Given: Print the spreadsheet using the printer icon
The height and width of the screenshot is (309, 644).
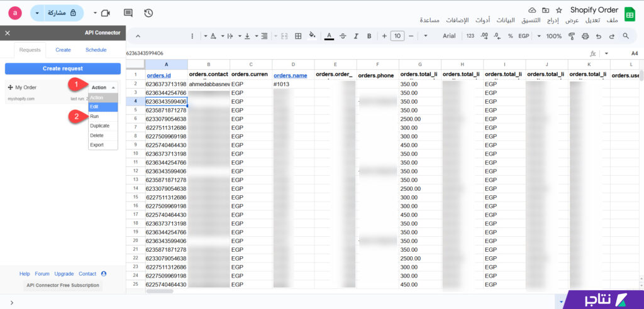Looking at the screenshot, I should [x=585, y=36].
